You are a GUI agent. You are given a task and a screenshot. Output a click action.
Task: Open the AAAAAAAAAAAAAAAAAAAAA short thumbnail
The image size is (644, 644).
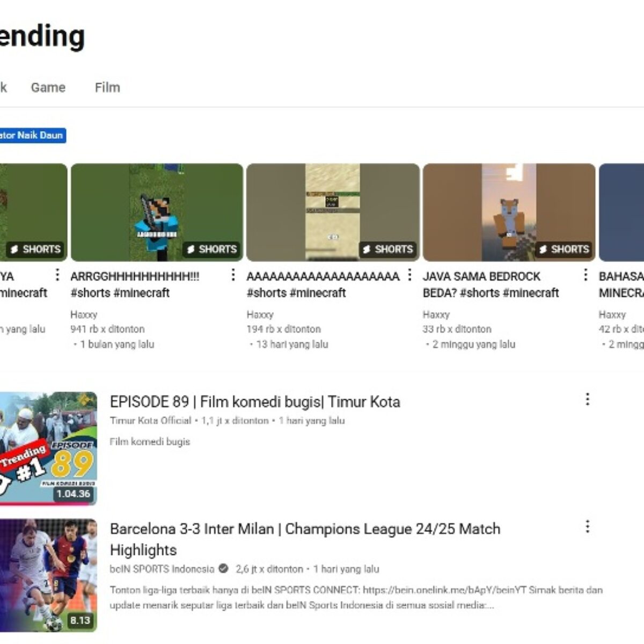[333, 213]
